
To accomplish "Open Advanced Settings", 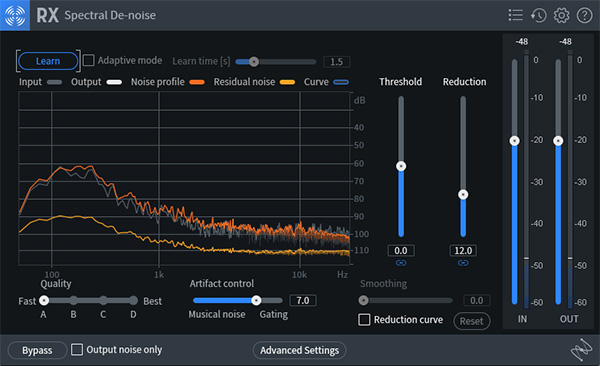I will coord(299,350).
